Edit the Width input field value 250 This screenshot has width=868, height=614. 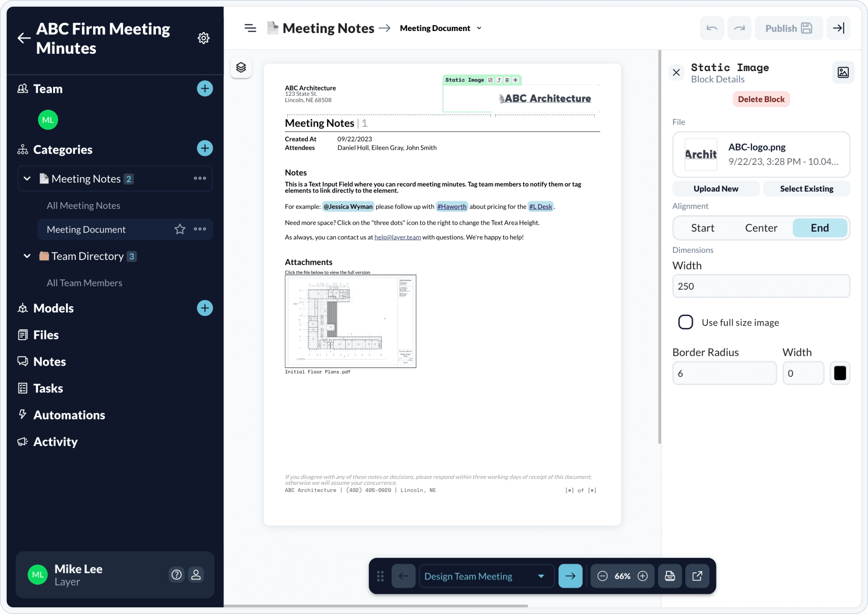tap(760, 286)
